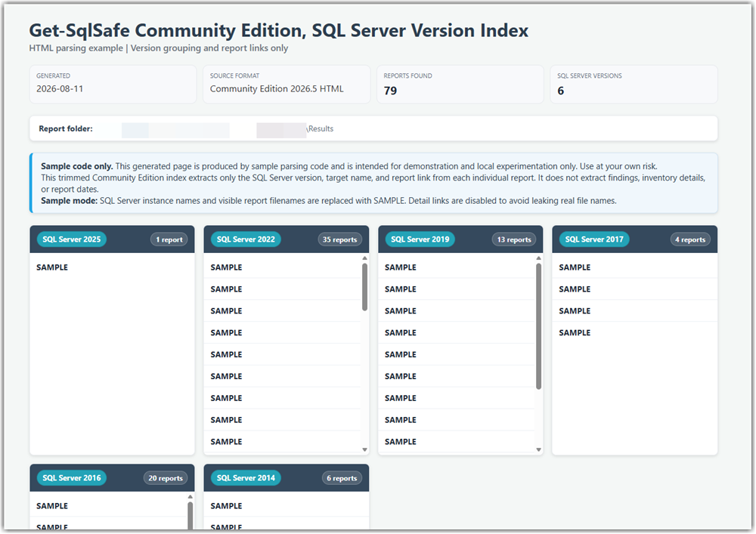Click the SQL Server 2017 version badge
The width and height of the screenshot is (756, 534).
(x=594, y=239)
